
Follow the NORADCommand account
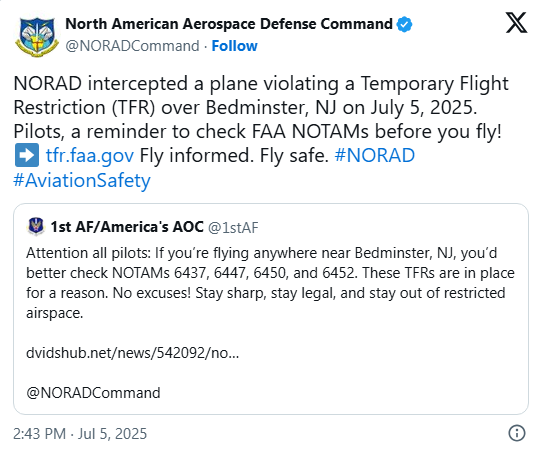pos(234,46)
